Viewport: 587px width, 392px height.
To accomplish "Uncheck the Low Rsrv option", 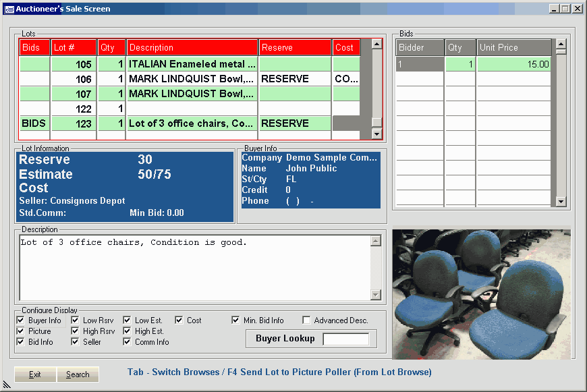I will 75,320.
